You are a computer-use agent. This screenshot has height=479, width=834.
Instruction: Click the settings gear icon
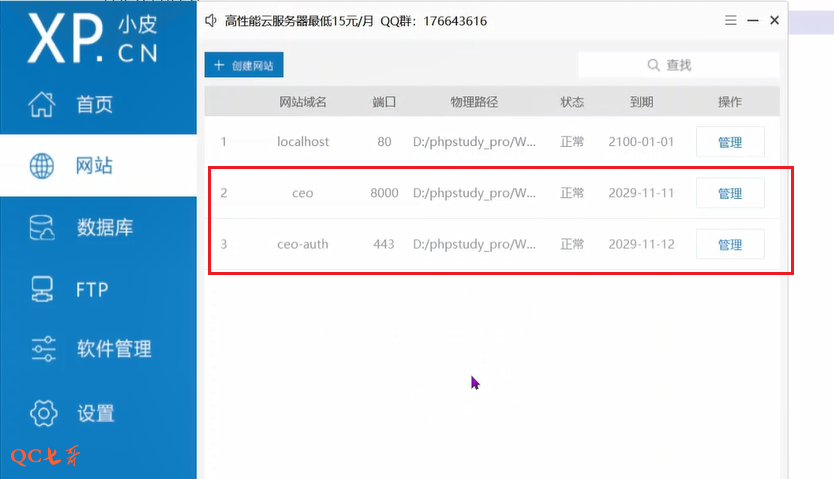tap(42, 412)
